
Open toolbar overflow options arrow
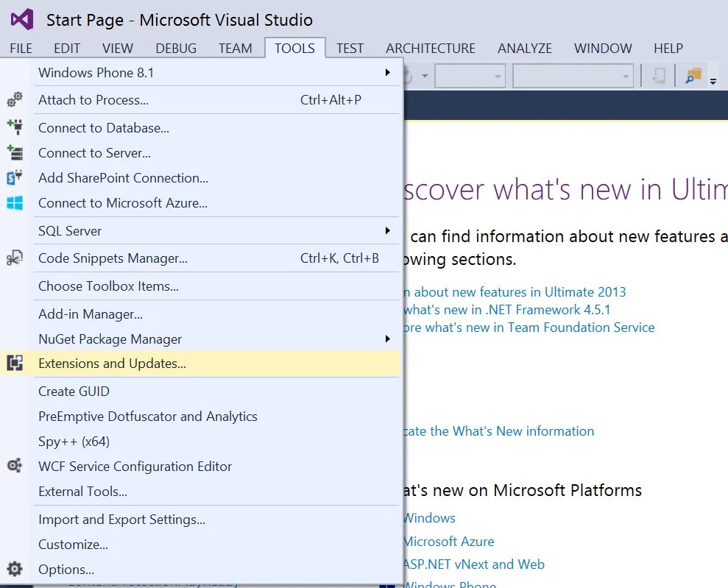[713, 81]
